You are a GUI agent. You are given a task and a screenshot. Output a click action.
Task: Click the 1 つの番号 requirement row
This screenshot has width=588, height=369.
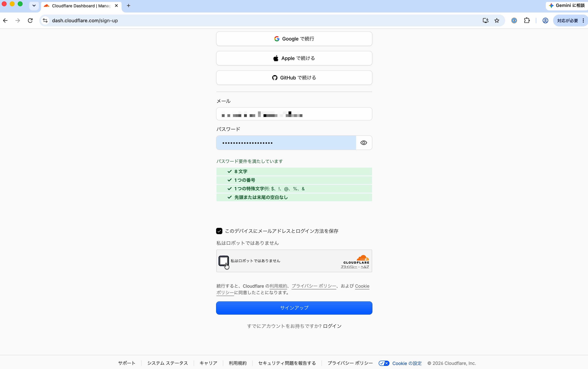(294, 180)
